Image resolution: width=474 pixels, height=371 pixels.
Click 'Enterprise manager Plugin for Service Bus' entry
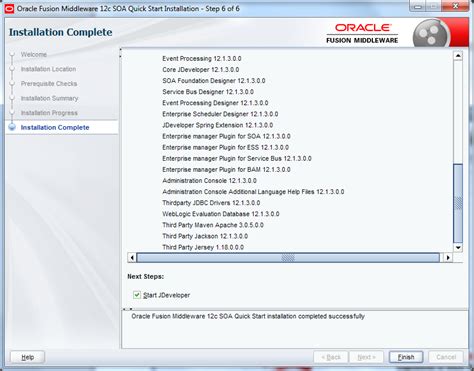[237, 158]
